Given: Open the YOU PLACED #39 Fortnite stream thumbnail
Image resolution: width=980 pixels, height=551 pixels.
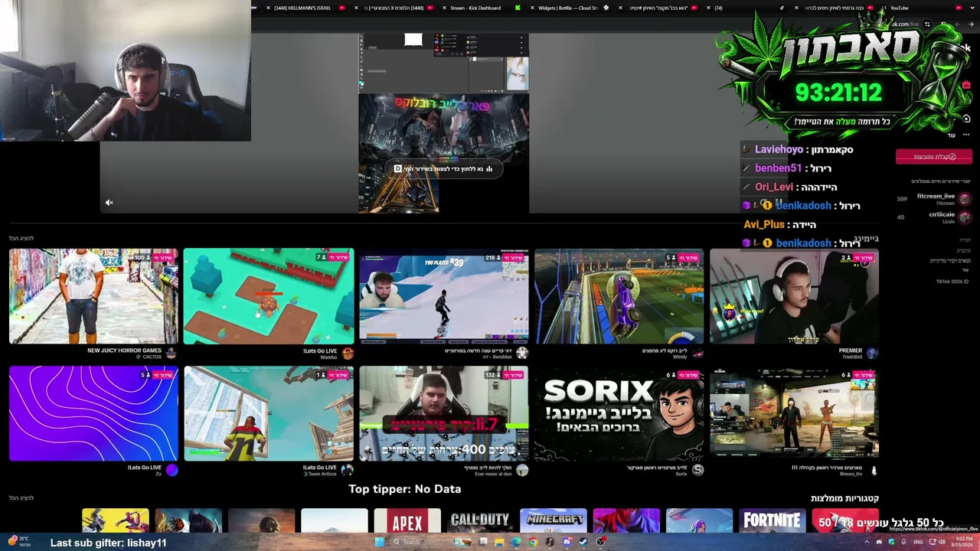Looking at the screenshot, I should [x=443, y=296].
